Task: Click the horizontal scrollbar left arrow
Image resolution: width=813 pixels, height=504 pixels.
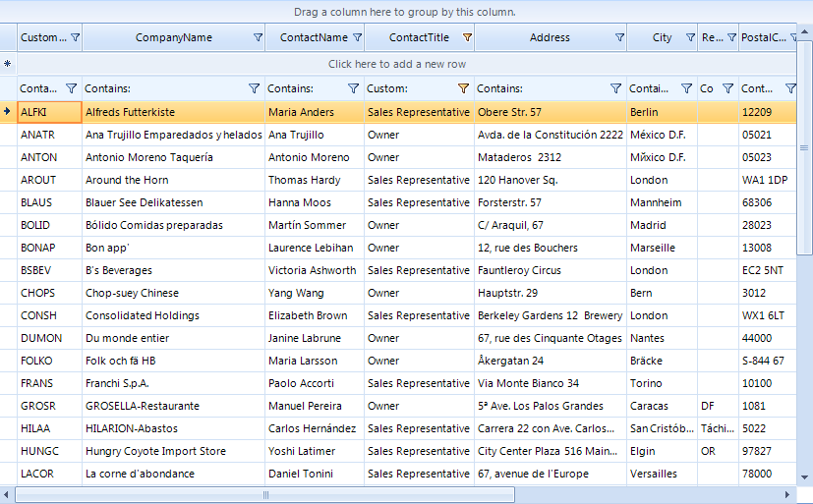Action: point(6,495)
